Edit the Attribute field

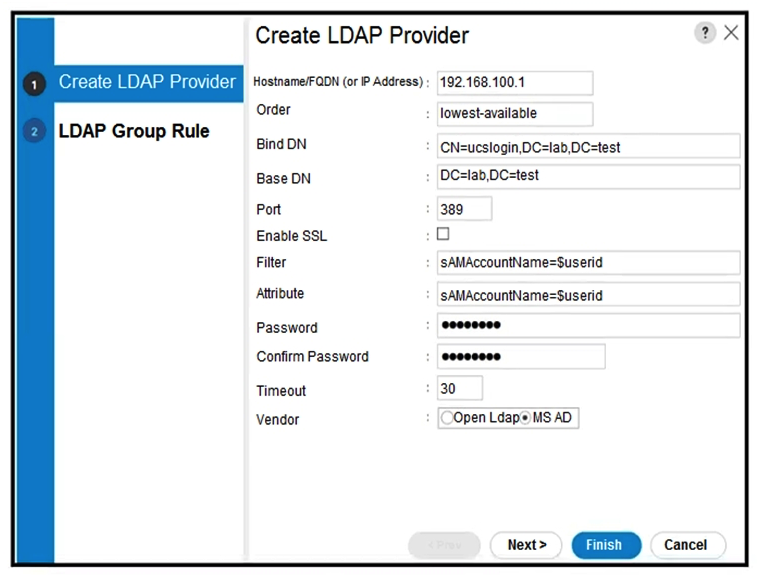(588, 294)
